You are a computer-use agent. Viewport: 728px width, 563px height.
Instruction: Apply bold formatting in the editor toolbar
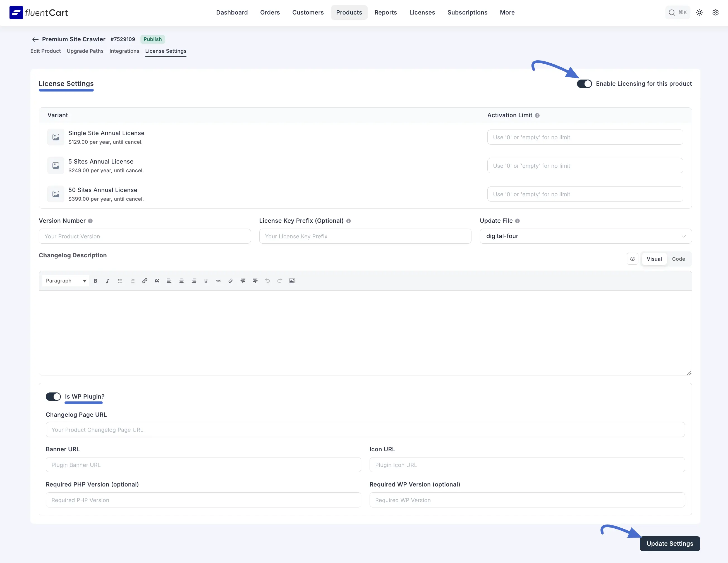coord(96,281)
